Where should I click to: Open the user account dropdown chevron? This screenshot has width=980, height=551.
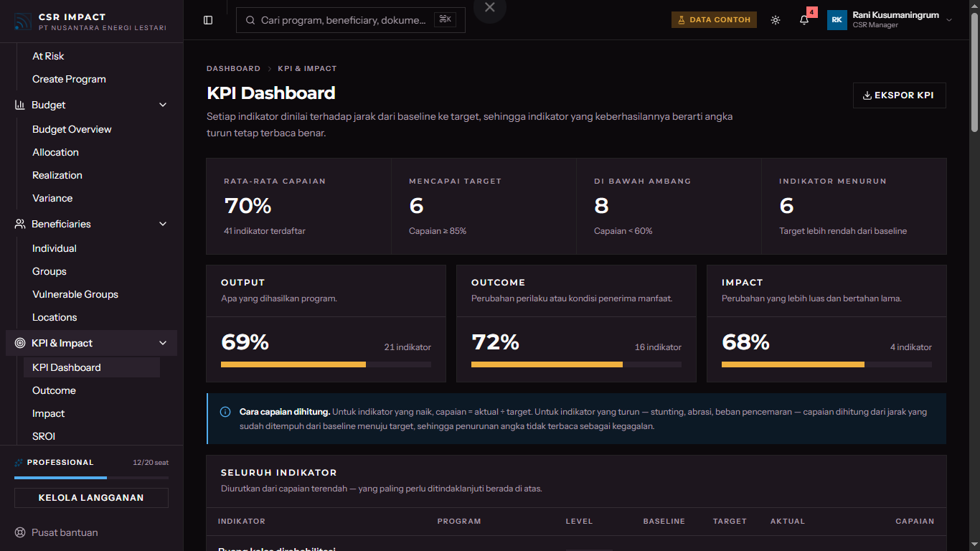point(949,20)
